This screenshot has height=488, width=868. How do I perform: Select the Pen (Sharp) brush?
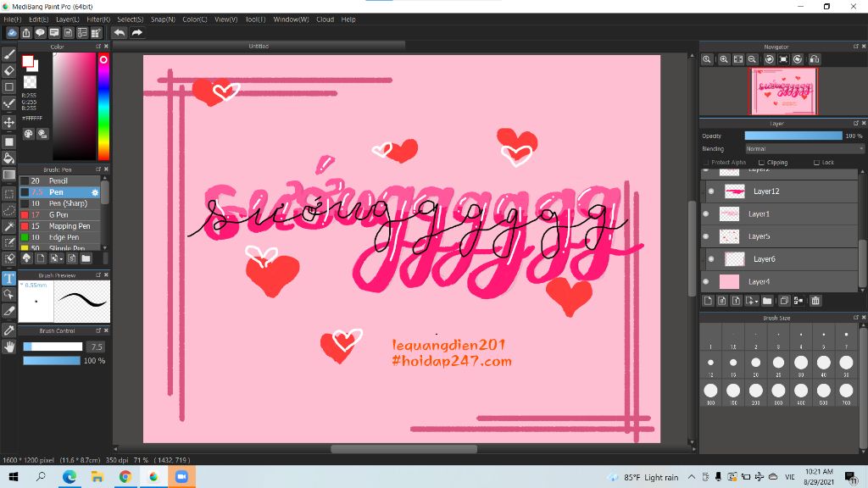(x=60, y=203)
